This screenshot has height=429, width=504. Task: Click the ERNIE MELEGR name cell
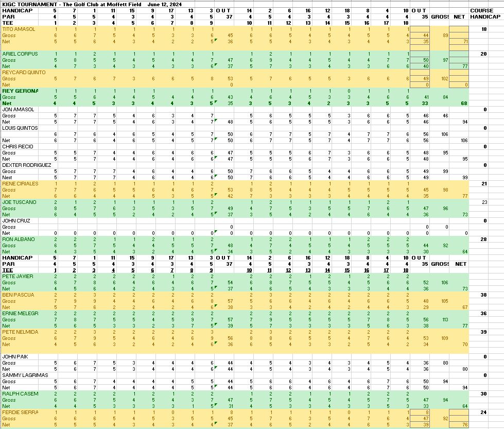[20, 314]
